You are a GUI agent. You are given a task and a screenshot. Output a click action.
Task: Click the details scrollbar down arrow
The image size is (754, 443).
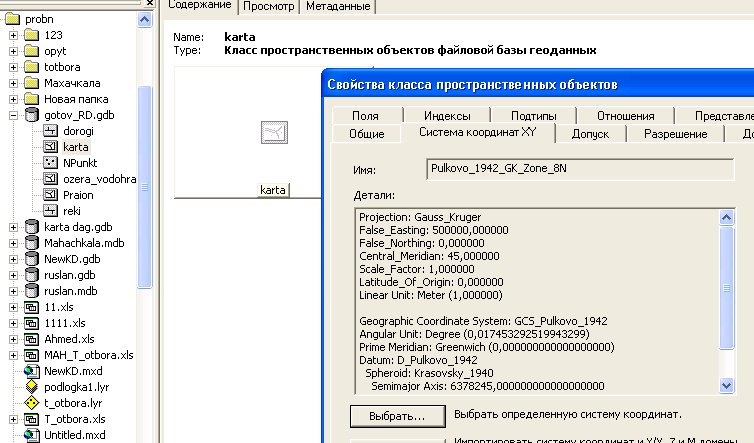pyautogui.click(x=727, y=385)
